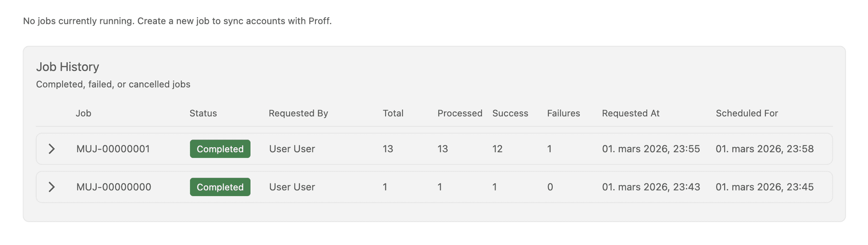Click the Completed badge for MUJ-00000001

coord(220,149)
